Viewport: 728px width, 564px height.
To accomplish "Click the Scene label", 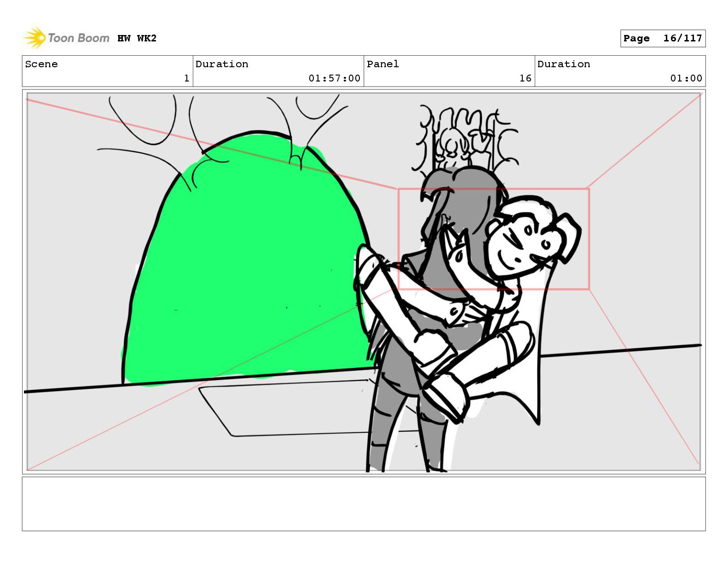I will [x=41, y=64].
